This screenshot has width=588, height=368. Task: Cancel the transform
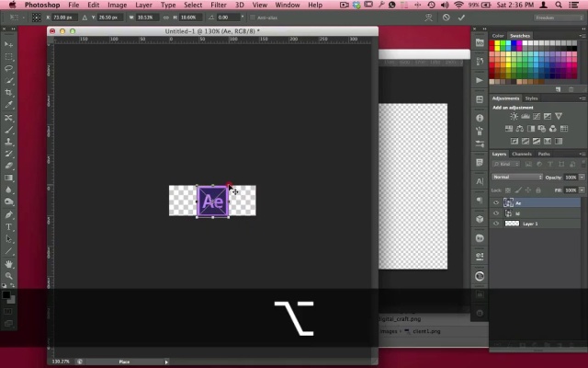(x=446, y=17)
